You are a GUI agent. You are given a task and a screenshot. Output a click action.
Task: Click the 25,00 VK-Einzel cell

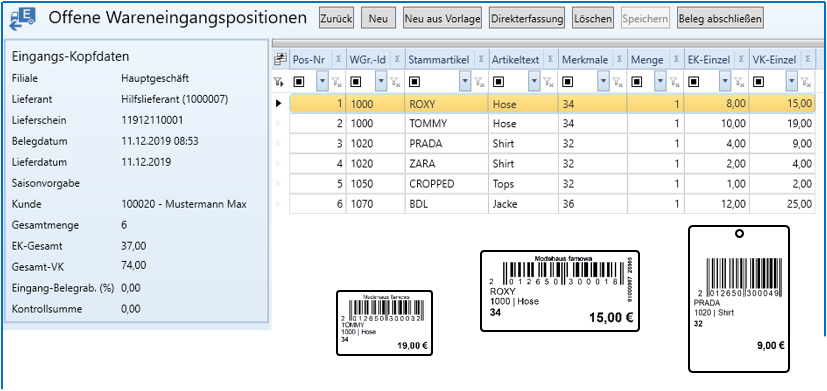(782, 204)
